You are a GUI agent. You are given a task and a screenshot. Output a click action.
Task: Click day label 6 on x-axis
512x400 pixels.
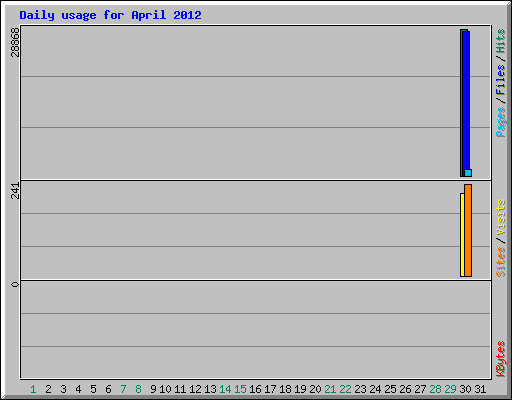coord(108,389)
